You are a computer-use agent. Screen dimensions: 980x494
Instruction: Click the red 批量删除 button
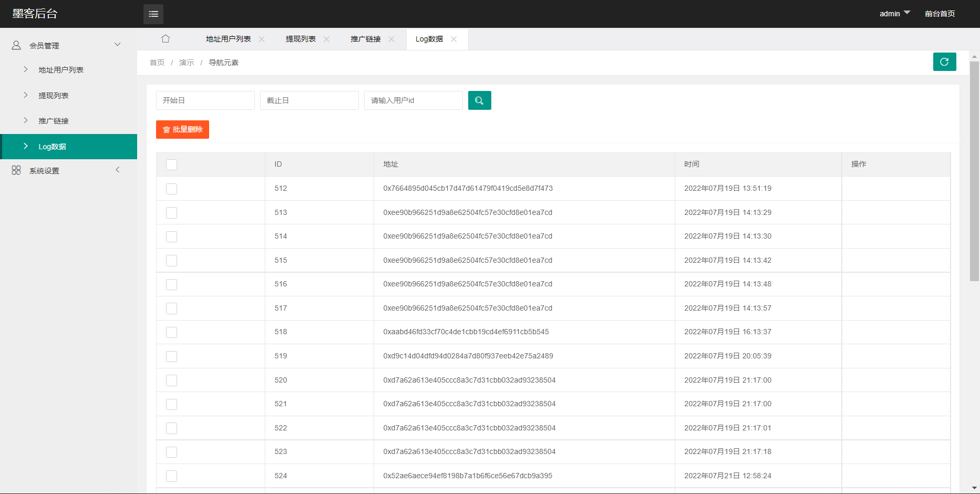[x=182, y=129]
